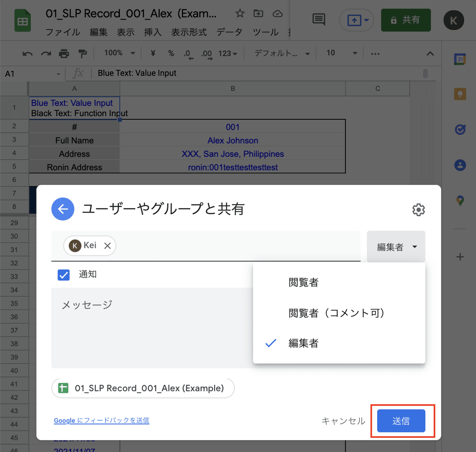Click the メッセージ text field
This screenshot has width=476, height=452.
[x=152, y=328]
